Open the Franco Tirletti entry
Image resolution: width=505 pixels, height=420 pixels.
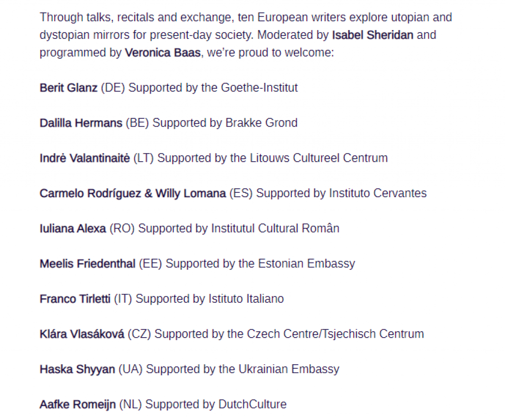click(x=75, y=299)
